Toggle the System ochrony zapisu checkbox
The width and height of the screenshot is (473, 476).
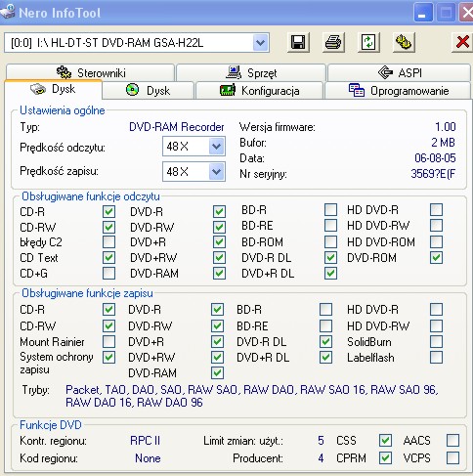tap(108, 358)
